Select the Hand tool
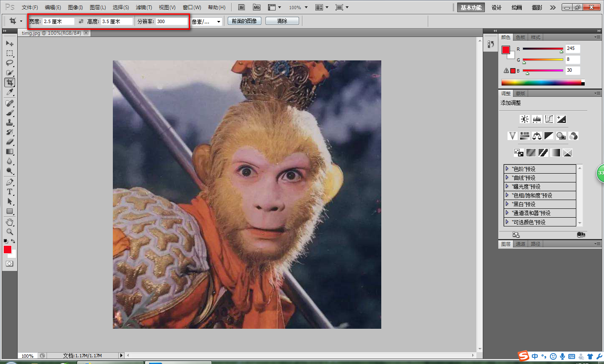The height and width of the screenshot is (364, 604). pos(10,222)
